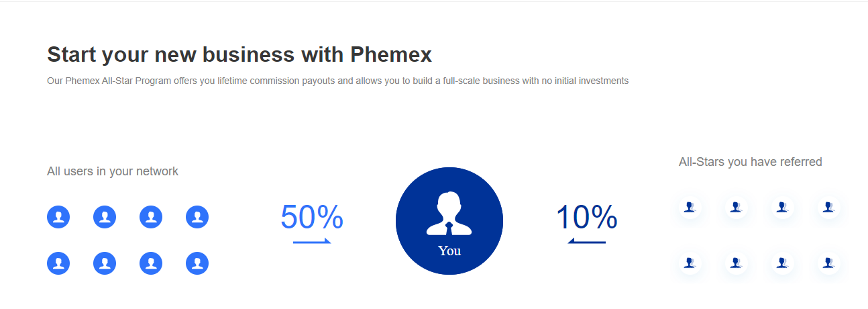Select first network user icon, bottom row
The width and height of the screenshot is (868, 309).
pos(58,263)
